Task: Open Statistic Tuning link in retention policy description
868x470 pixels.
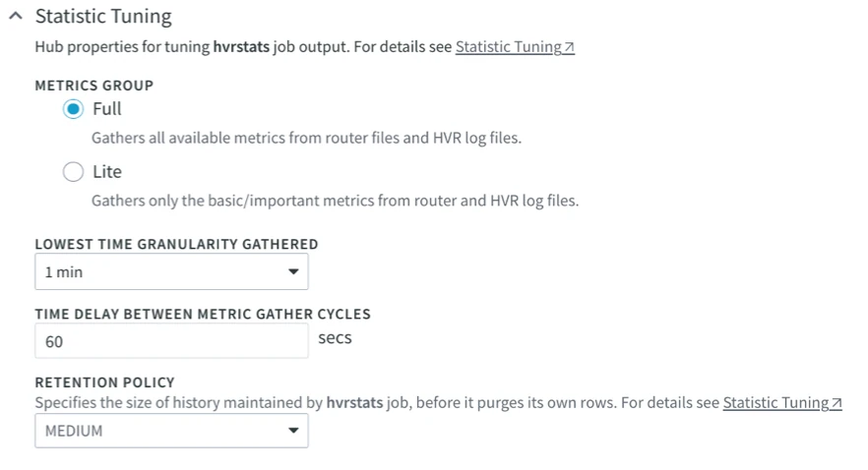Action: [775, 402]
